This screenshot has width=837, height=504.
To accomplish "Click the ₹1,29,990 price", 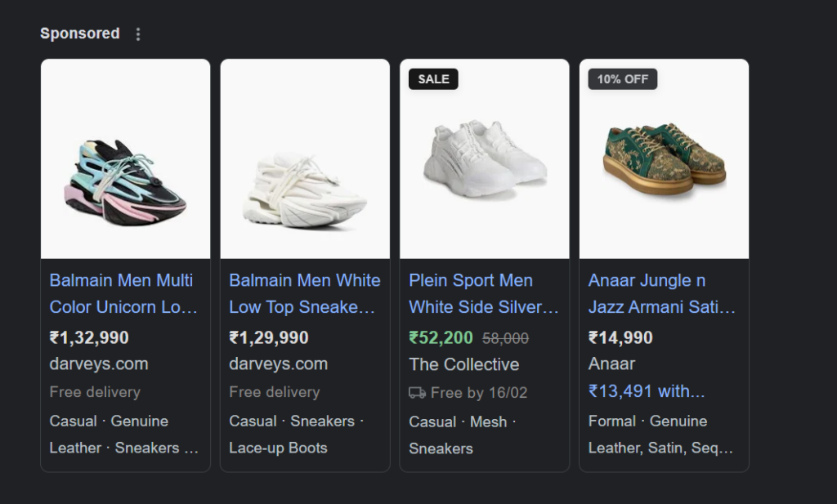I will [268, 337].
